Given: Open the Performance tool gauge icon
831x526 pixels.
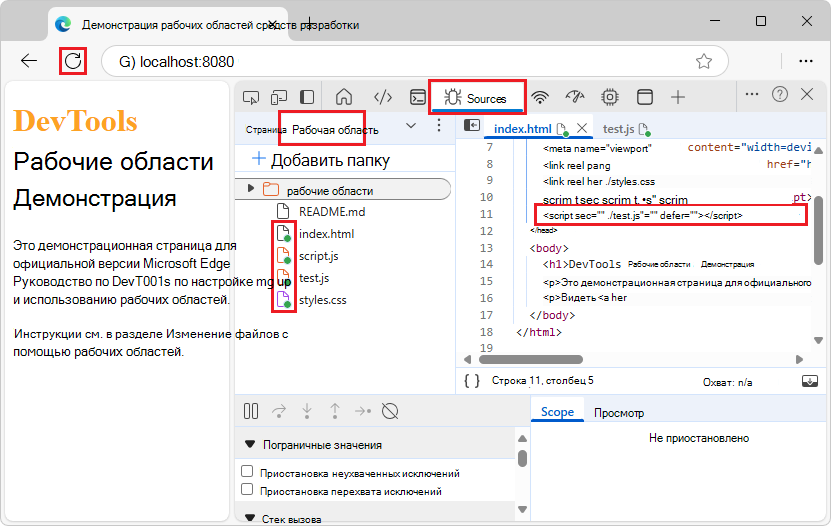Looking at the screenshot, I should pyautogui.click(x=575, y=97).
